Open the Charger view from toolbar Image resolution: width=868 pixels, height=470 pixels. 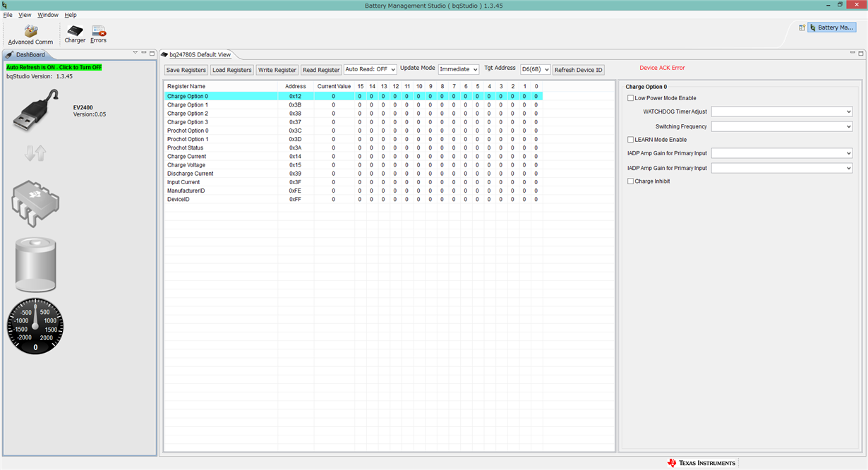point(75,35)
